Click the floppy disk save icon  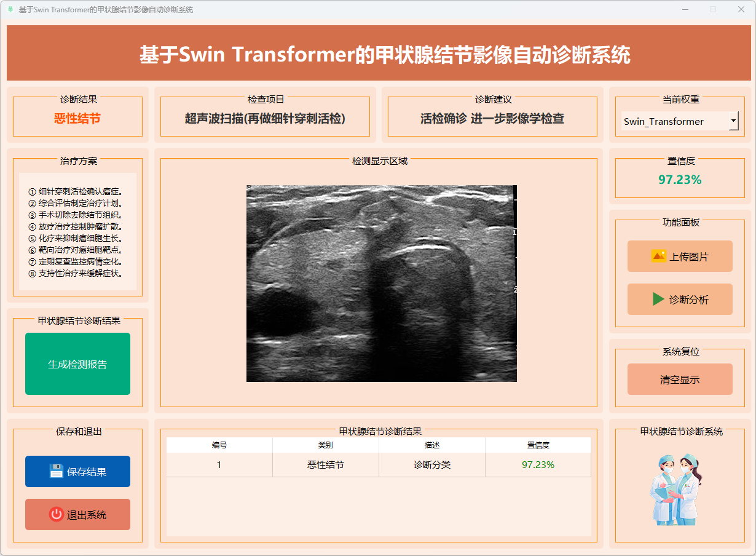pos(57,472)
